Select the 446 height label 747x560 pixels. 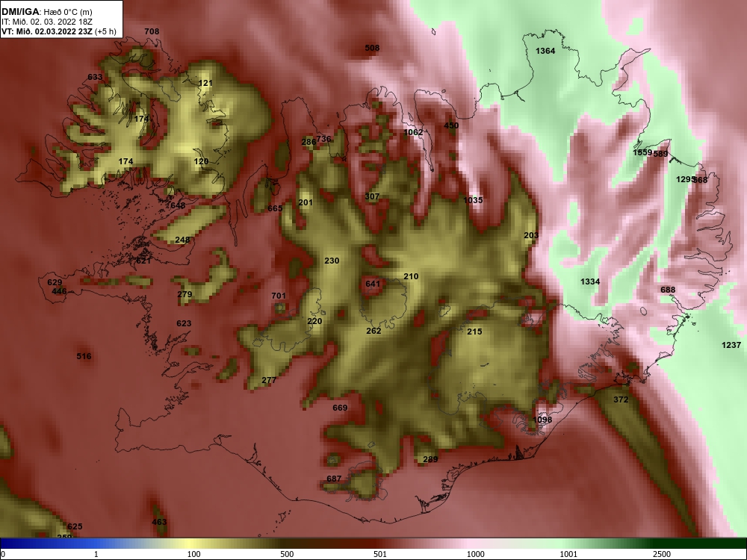(x=59, y=291)
